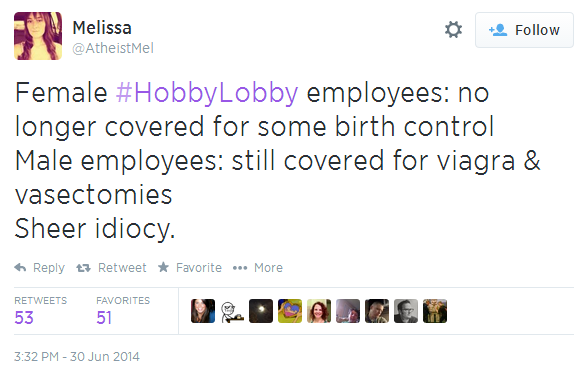
Task: Click the Favorite text label
Action: (x=199, y=268)
